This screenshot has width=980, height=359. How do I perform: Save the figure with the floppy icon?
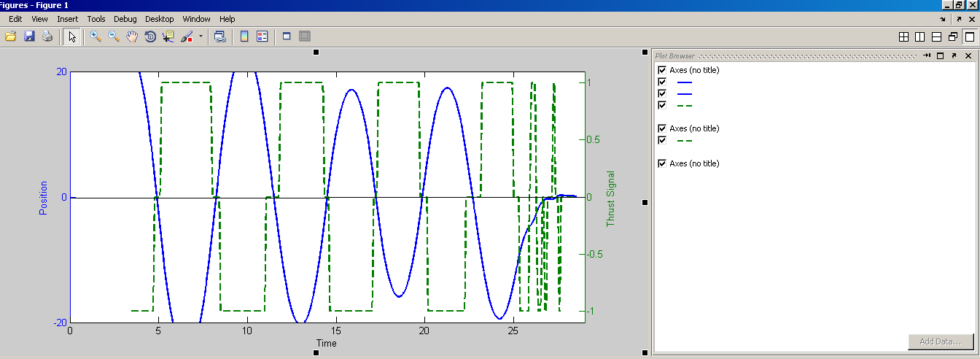[30, 36]
